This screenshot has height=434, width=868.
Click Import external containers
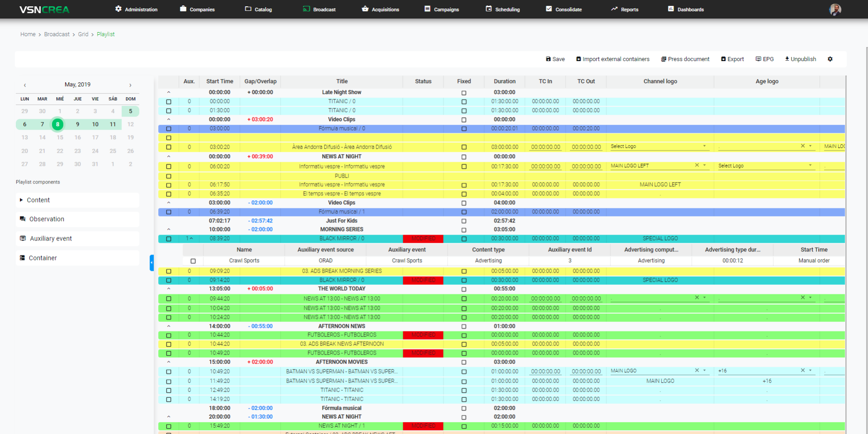point(613,59)
